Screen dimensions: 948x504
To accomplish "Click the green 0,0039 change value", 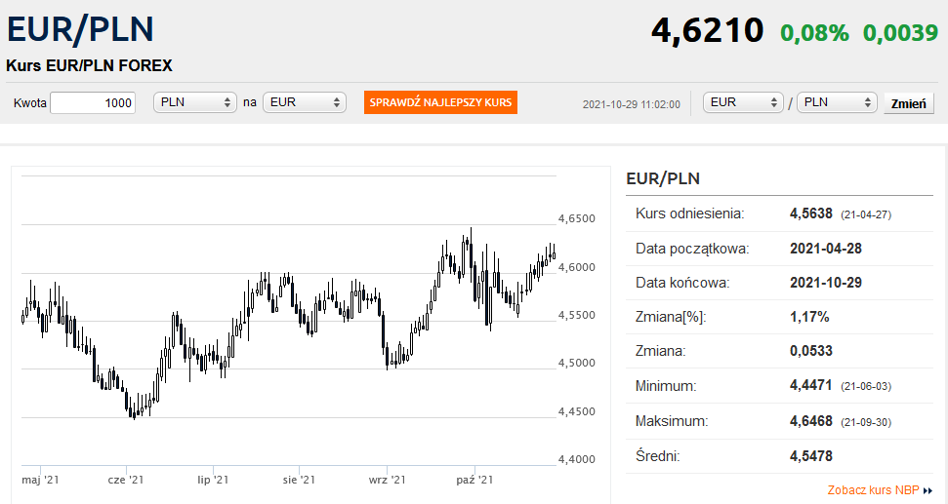I will (x=900, y=33).
